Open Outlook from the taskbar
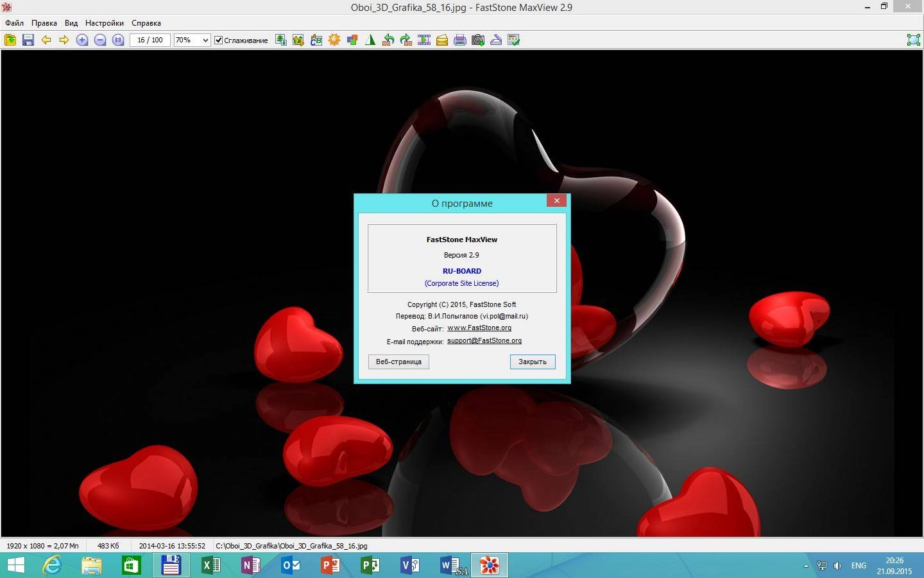The image size is (924, 578). 291,565
